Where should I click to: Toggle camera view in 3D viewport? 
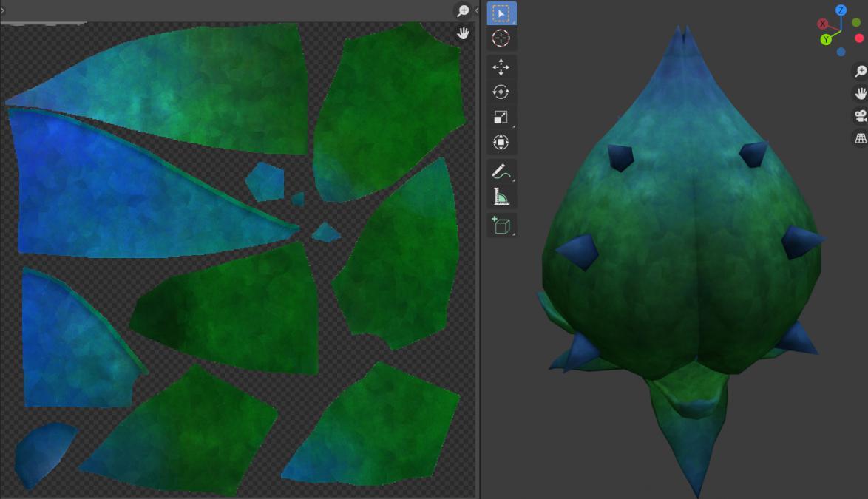click(860, 116)
